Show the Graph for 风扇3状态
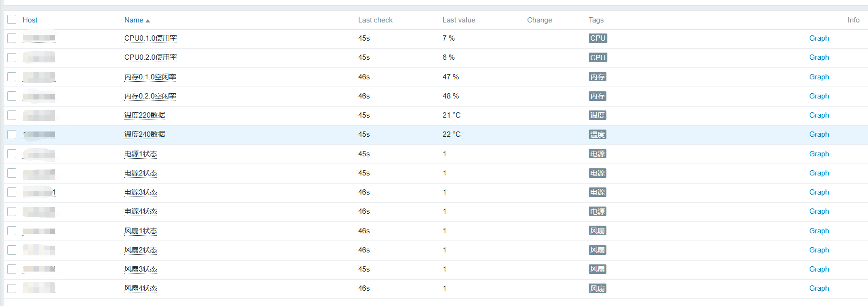The image size is (868, 306). [x=819, y=269]
